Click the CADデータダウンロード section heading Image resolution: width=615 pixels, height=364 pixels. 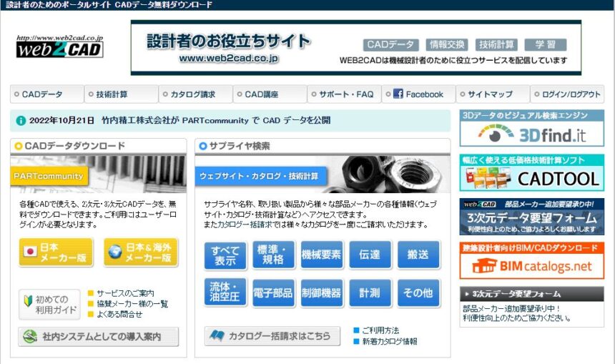coord(74,146)
